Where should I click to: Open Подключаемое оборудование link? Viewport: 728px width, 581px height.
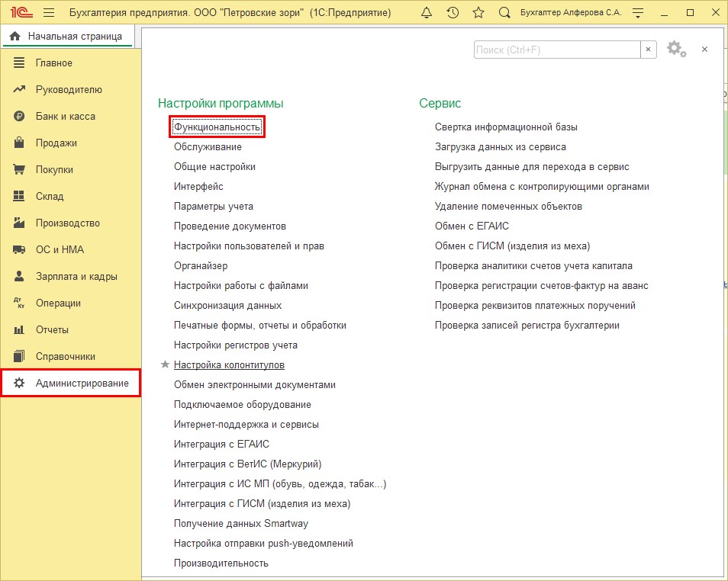(x=243, y=405)
